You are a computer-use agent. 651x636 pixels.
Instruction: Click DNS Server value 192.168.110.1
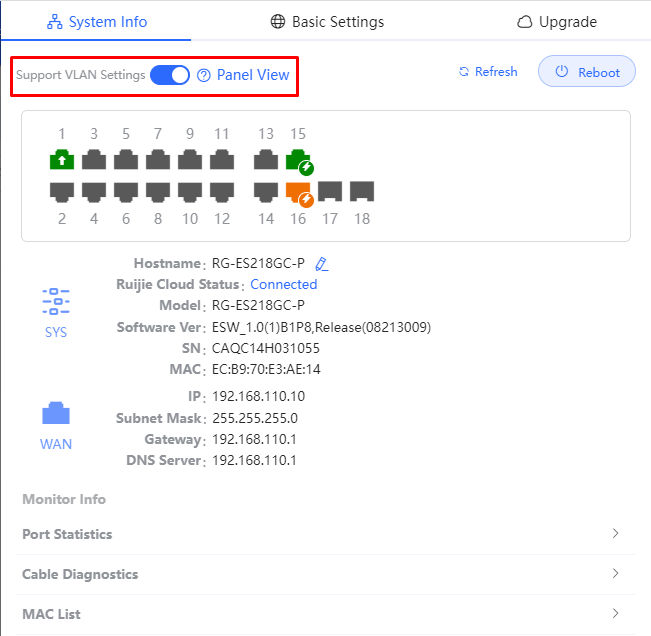pyautogui.click(x=254, y=460)
